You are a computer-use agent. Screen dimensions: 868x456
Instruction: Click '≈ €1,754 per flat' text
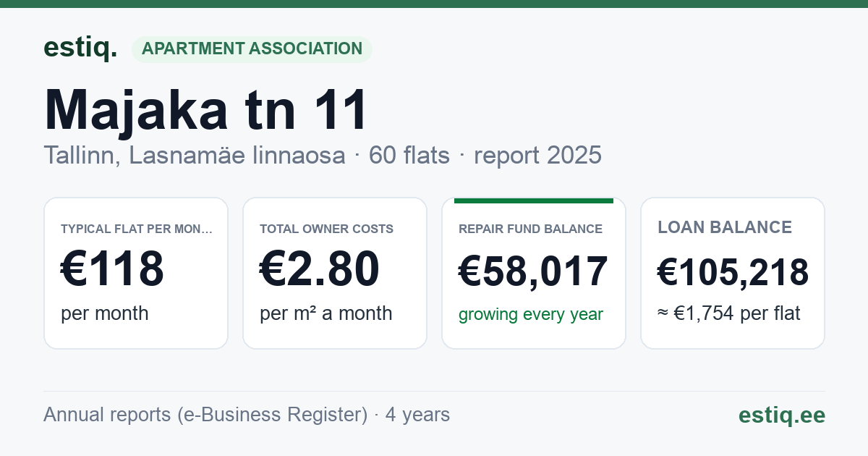point(729,314)
